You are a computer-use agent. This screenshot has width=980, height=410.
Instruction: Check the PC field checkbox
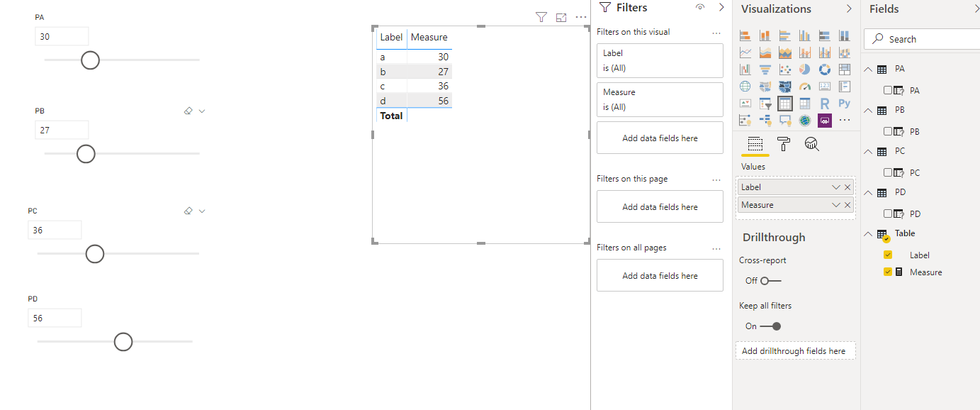[x=888, y=172]
